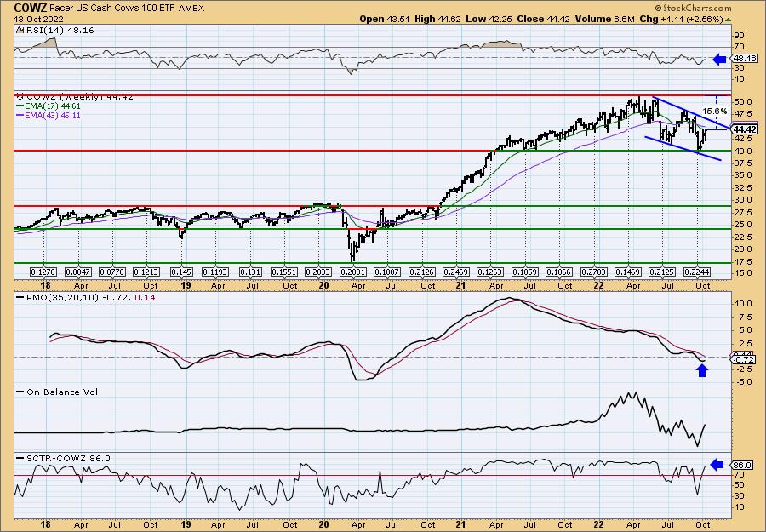Click the 0.1087 dividend box
Viewport: 766px width, 532px height.
387,272
